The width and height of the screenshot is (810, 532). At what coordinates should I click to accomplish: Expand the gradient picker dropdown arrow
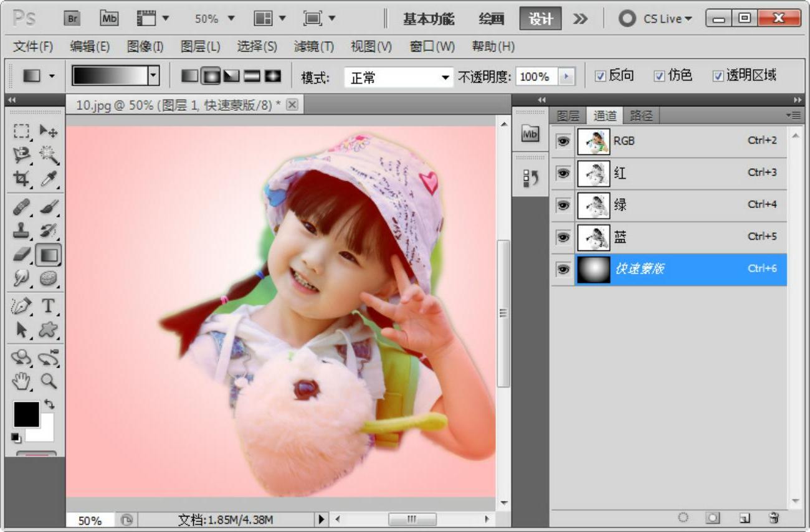153,76
